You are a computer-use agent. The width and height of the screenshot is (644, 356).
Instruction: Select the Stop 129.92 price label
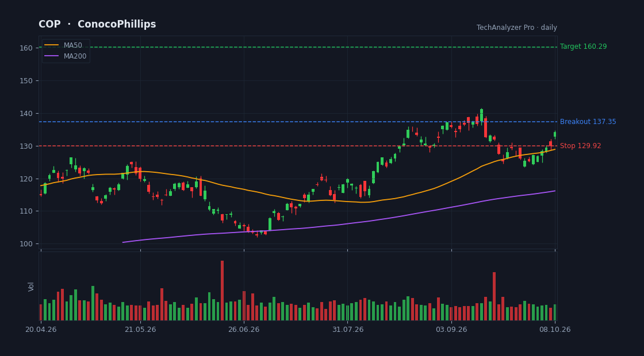pos(580,146)
